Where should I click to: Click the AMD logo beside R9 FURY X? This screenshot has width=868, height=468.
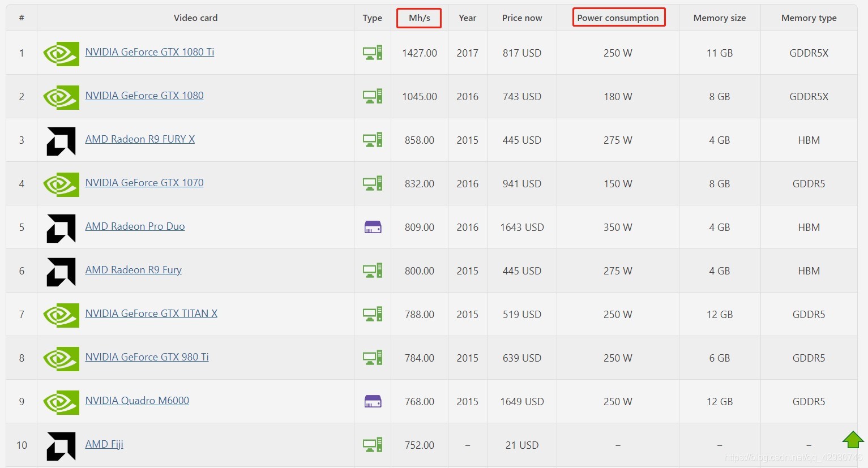61,141
